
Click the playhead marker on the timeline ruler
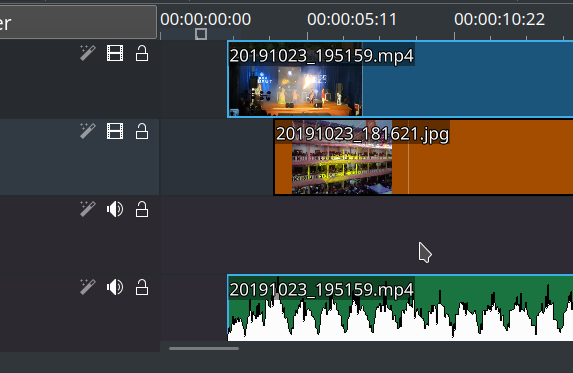[201, 34]
